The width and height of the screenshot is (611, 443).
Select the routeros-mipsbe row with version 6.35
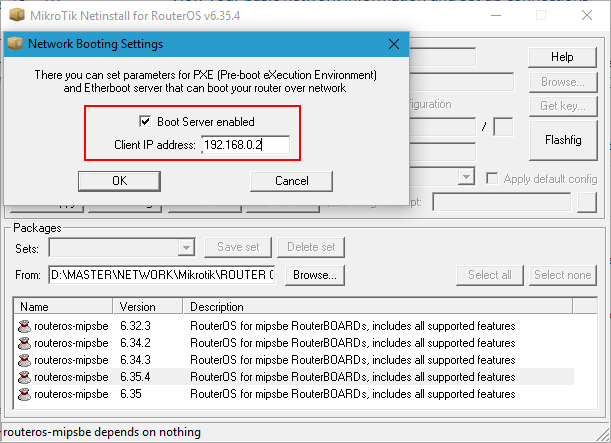[295, 394]
